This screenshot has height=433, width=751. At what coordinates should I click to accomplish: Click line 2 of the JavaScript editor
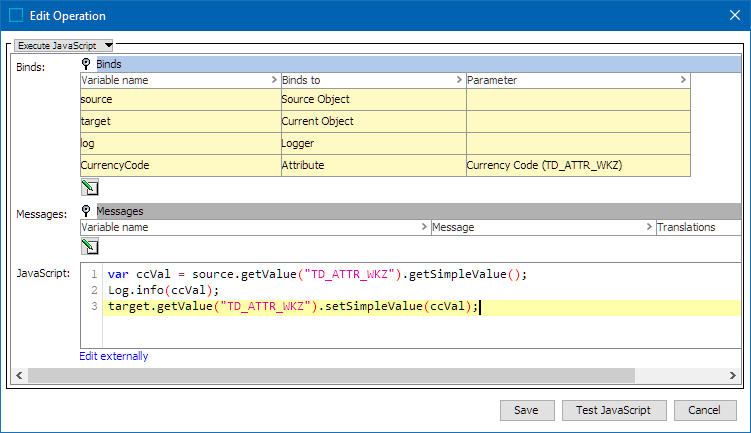pos(300,290)
